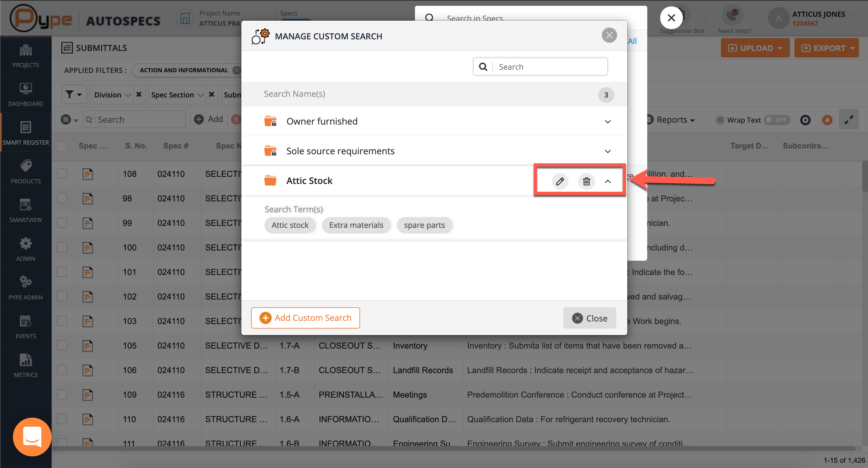Click the pencil edit icon for Attic Stock
Viewport: 868px width, 468px height.
(x=560, y=181)
